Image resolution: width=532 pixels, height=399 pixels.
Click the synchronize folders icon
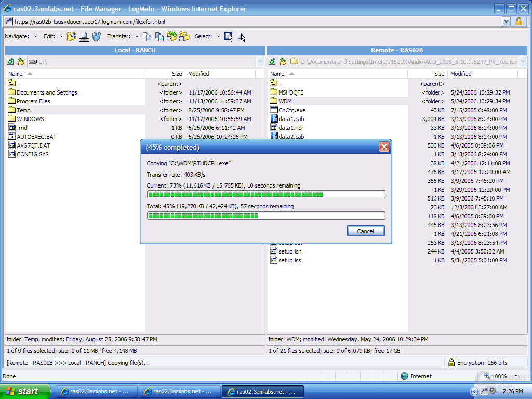pyautogui.click(x=171, y=36)
